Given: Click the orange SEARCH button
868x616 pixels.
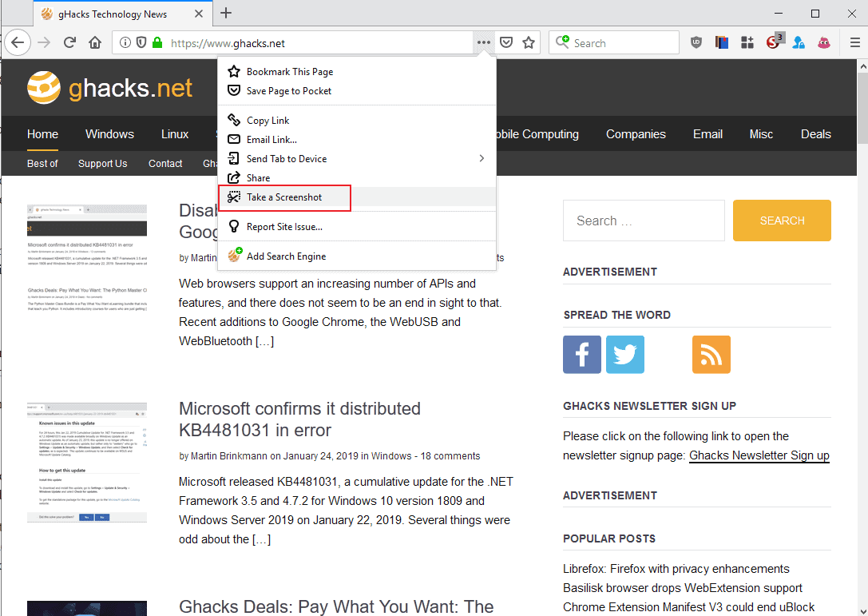Looking at the screenshot, I should click(782, 221).
